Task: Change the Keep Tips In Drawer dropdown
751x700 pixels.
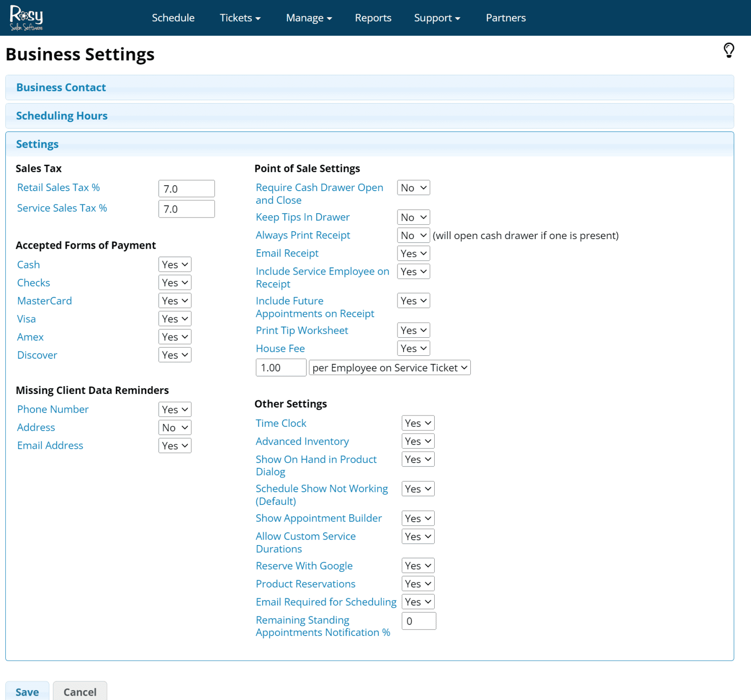Action: tap(413, 218)
